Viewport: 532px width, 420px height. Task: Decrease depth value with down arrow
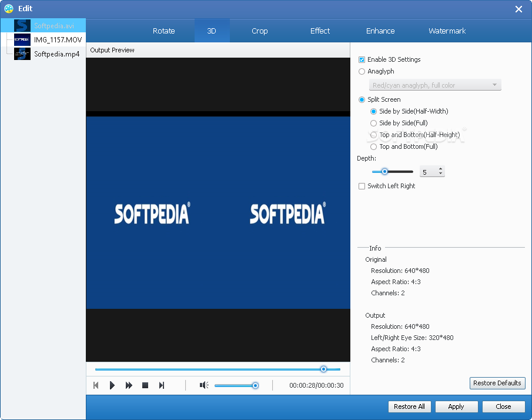point(440,174)
